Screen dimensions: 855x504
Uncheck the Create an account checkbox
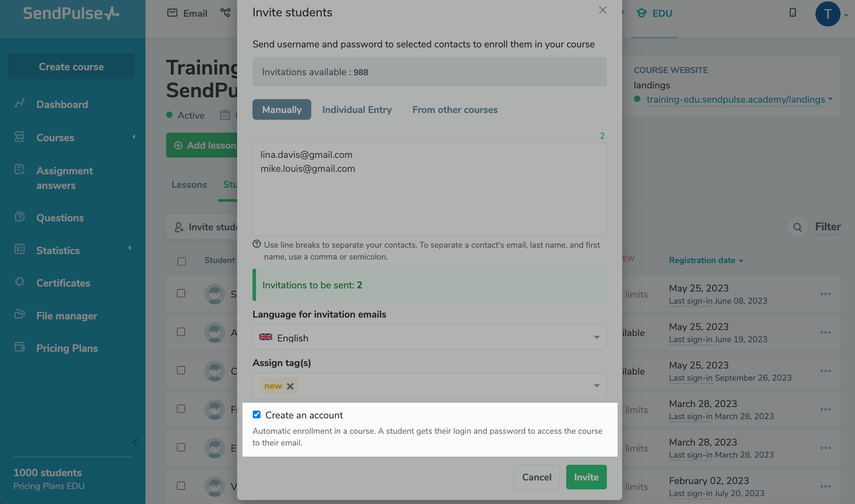click(x=257, y=415)
